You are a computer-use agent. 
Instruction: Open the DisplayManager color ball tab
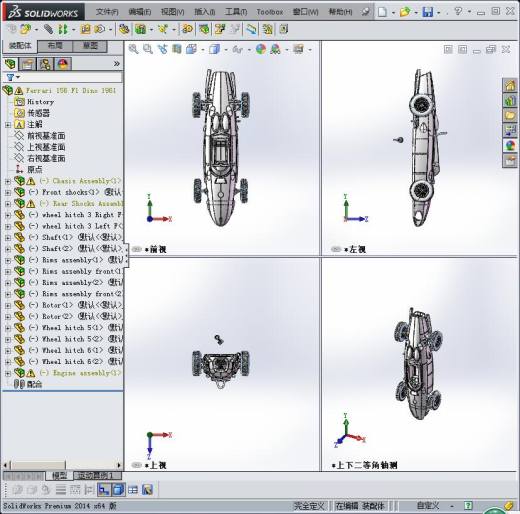tap(63, 64)
